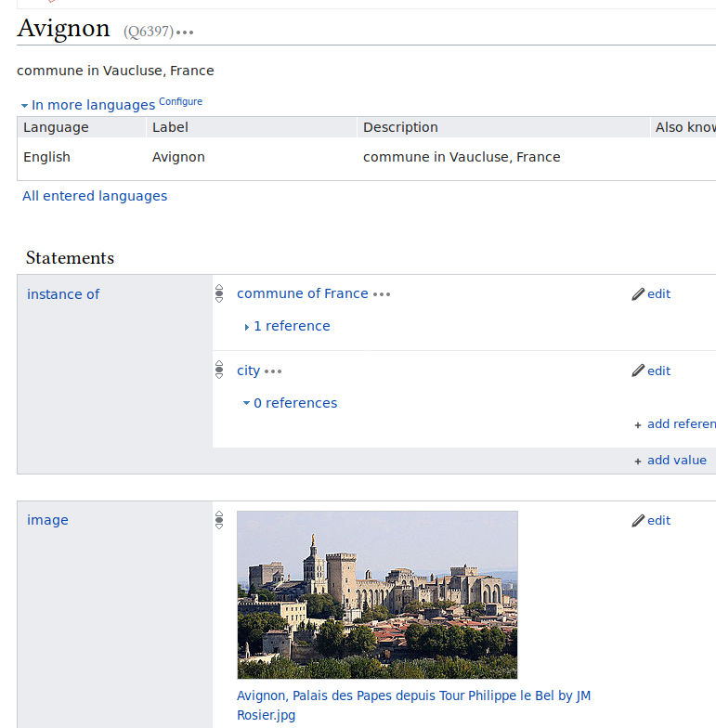Open the Avignon Palais des Papes photo thumbnail
Screen dimensions: 716x728
pos(377,594)
